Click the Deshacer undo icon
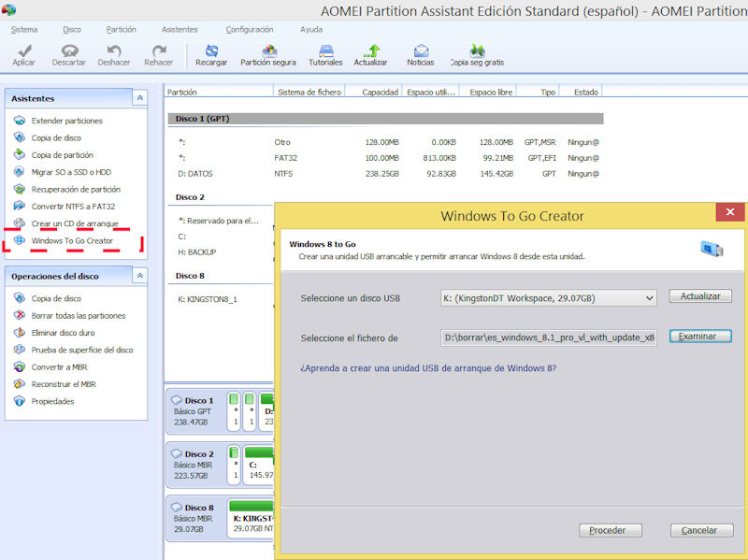748x560 pixels. 113,55
